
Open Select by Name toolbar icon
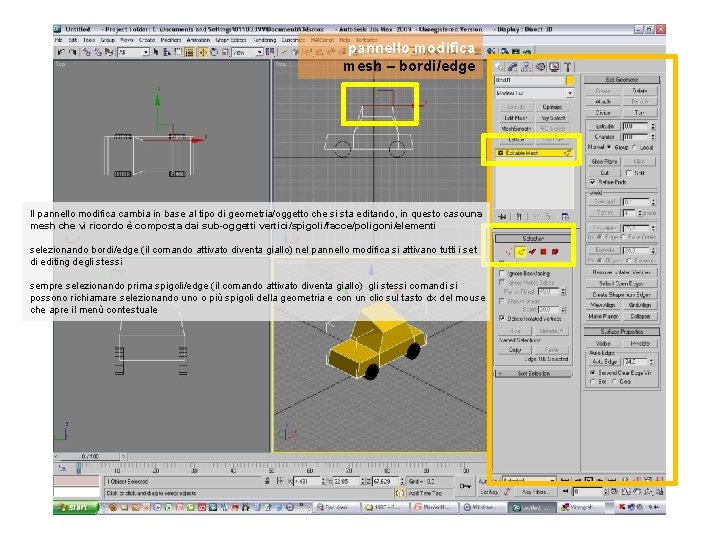(x=167, y=52)
